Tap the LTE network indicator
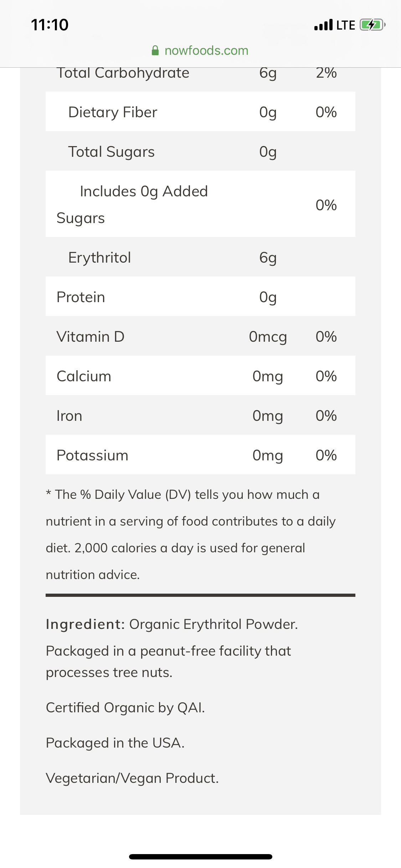 [x=346, y=25]
